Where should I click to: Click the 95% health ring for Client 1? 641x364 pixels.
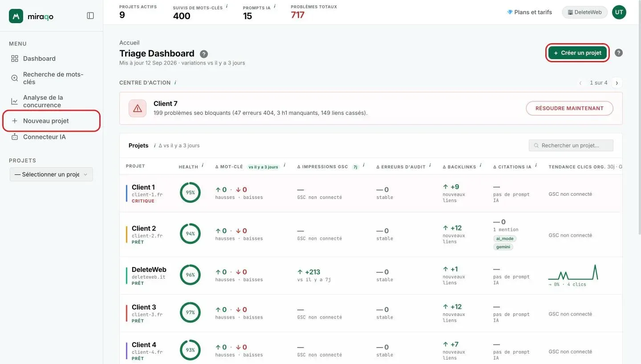click(190, 193)
